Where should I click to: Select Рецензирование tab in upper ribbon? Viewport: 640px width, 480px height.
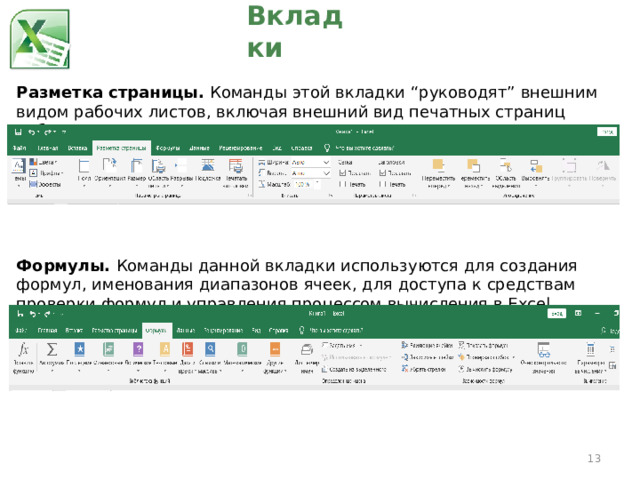[240, 148]
